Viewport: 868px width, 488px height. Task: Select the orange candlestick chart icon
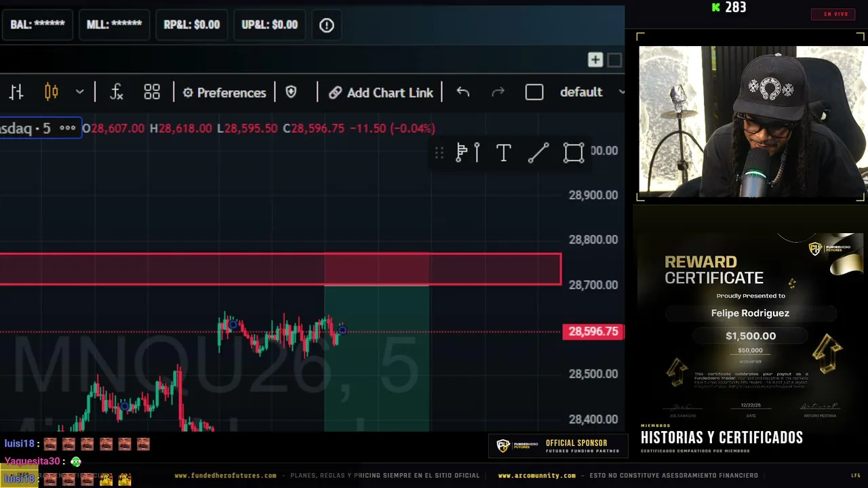(x=52, y=92)
